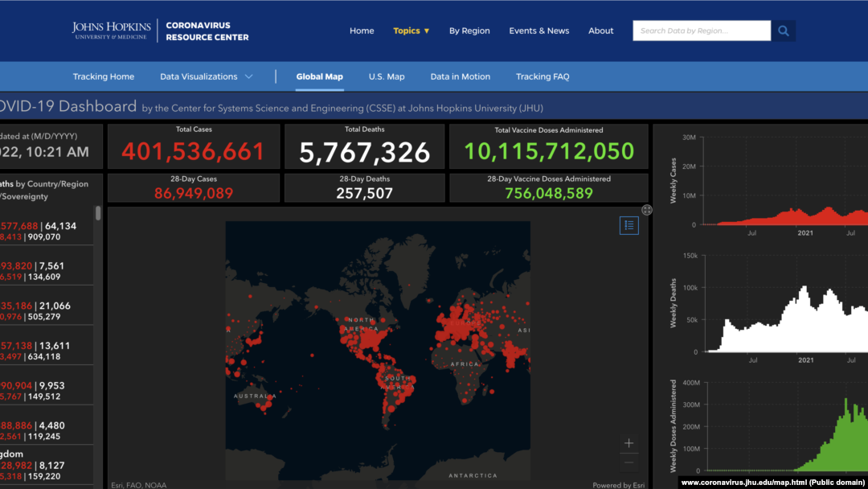Screen dimensions: 868x489
Task: Open the About page
Action: point(600,31)
